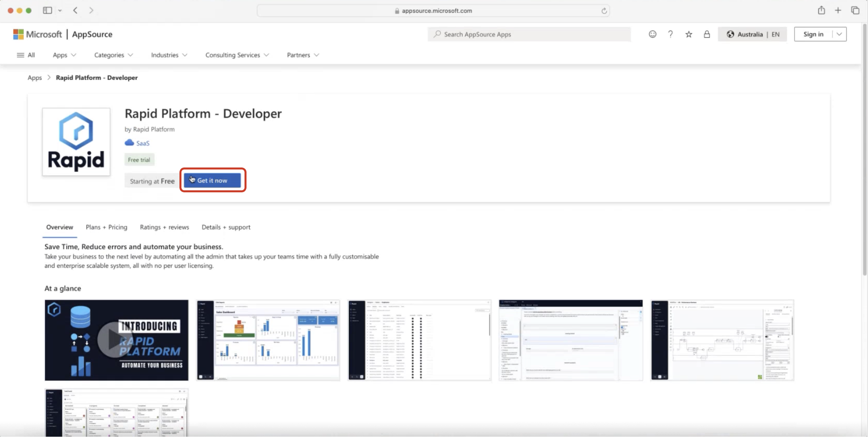Open the Sales Dashboard screenshot thumbnail
868x437 pixels.
(x=268, y=340)
